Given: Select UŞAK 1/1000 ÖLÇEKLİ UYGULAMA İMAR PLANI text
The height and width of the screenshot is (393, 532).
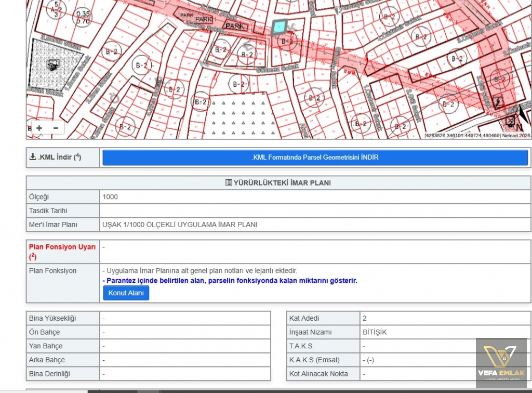Looking at the screenshot, I should (x=180, y=225).
